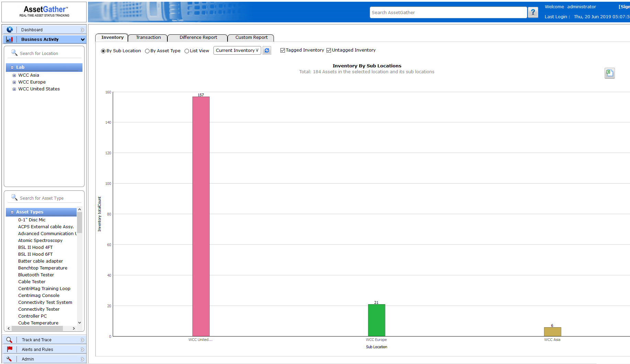Expand the WCC Asia tree node

click(14, 75)
